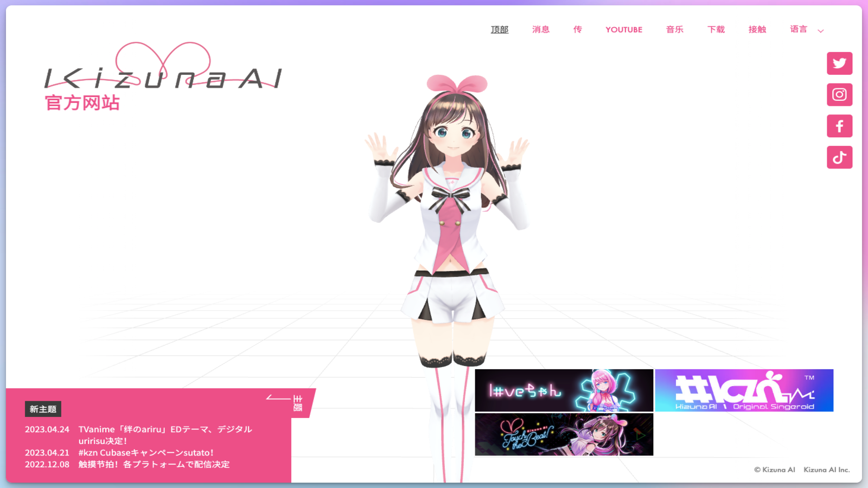The width and height of the screenshot is (868, 488).
Task: Open the 传 menu item
Action: [x=577, y=30]
